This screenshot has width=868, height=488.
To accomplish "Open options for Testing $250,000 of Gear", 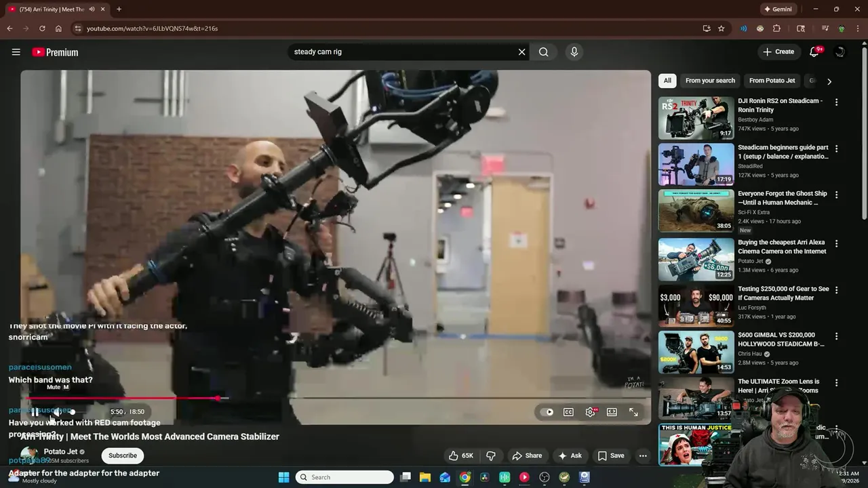I will pos(836,290).
